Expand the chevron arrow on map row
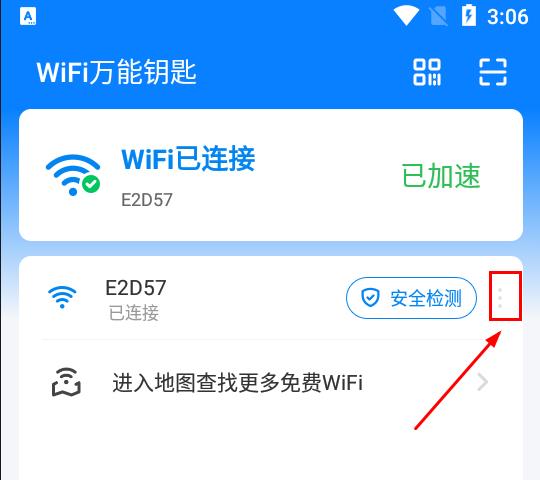The height and width of the screenshot is (480, 540). (483, 382)
